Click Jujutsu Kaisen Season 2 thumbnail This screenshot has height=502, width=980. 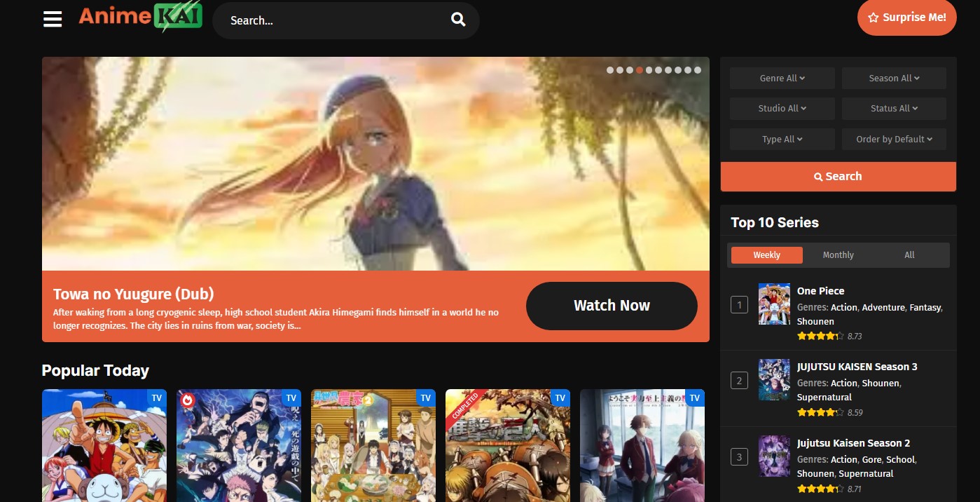pos(774,456)
